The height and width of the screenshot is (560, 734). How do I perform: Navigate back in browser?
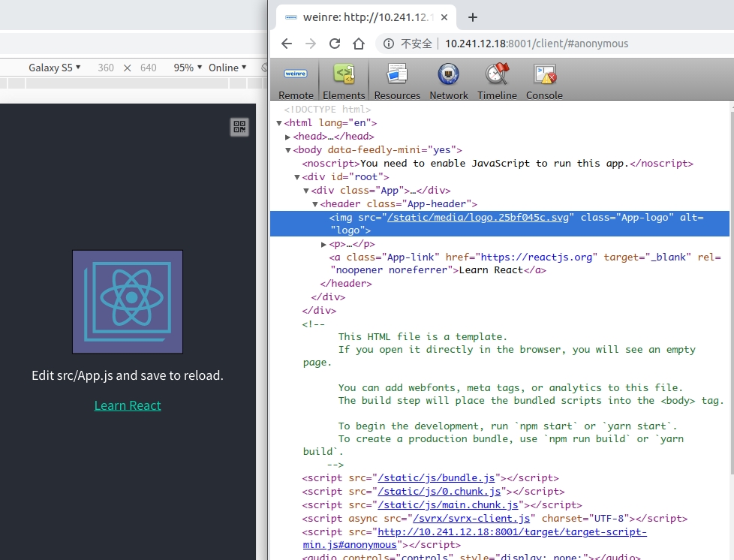click(287, 44)
